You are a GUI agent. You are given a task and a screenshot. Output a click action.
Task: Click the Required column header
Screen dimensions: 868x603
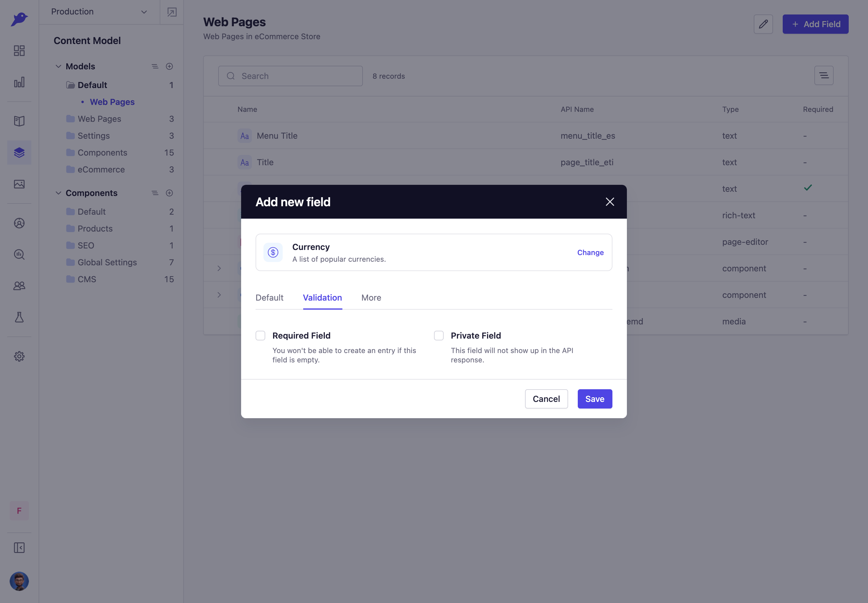pos(818,109)
